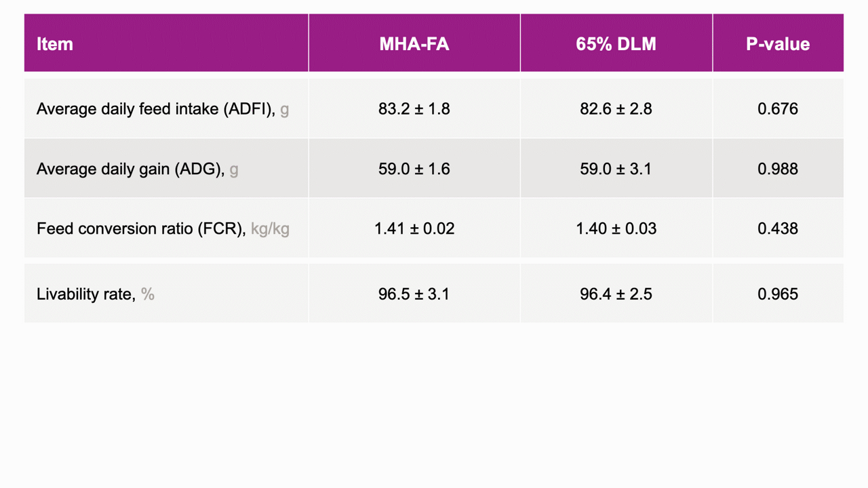868x488 pixels.
Task: Select the 65% DLM column header
Action: [x=616, y=43]
